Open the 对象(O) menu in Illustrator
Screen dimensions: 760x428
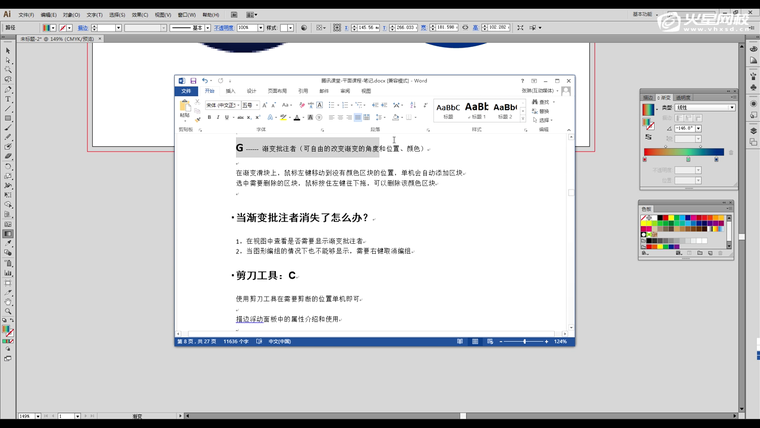pyautogui.click(x=71, y=15)
